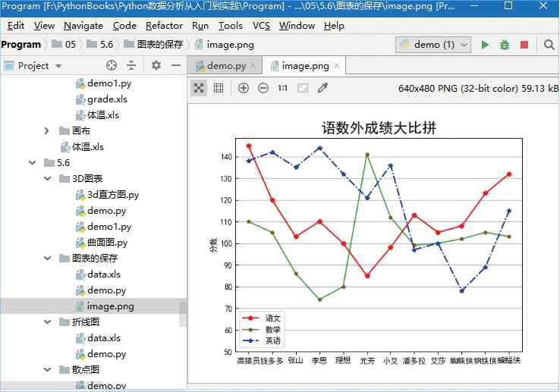This screenshot has height=392, width=560.
Task: Open the VCS menu
Action: pyautogui.click(x=261, y=26)
